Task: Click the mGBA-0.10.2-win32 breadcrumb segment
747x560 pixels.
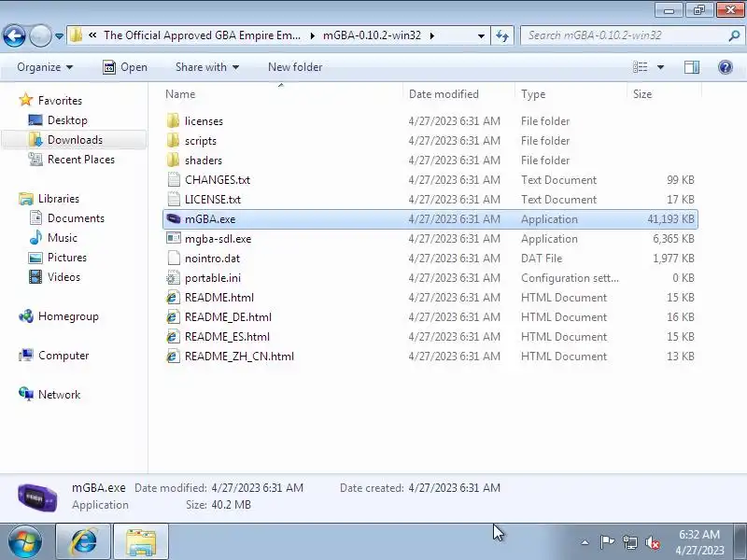Action: tap(372, 35)
